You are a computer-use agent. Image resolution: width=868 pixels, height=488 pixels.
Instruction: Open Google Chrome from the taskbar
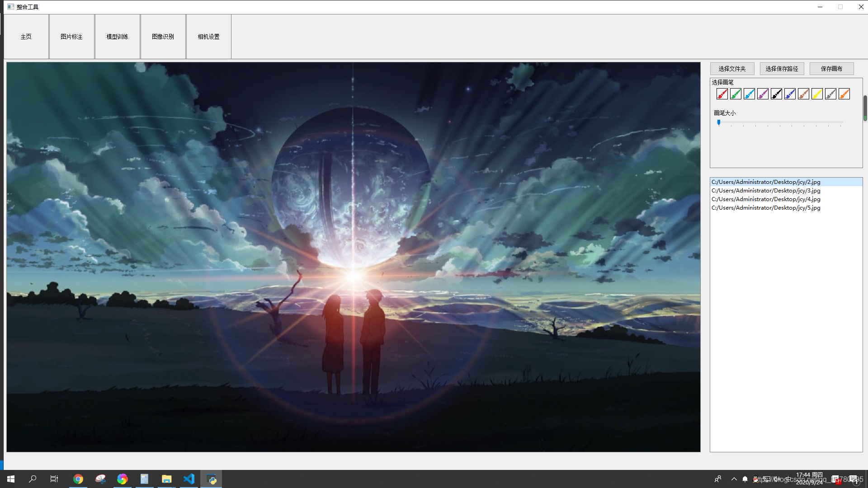point(78,479)
